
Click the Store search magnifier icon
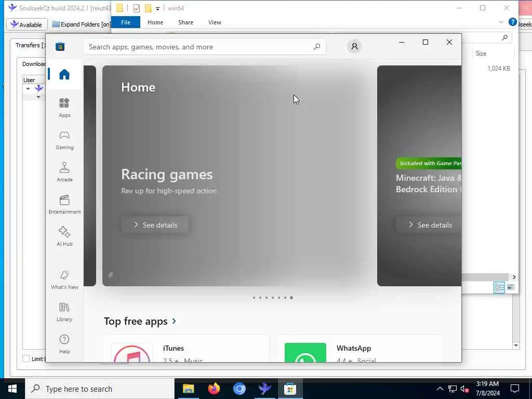click(x=317, y=47)
